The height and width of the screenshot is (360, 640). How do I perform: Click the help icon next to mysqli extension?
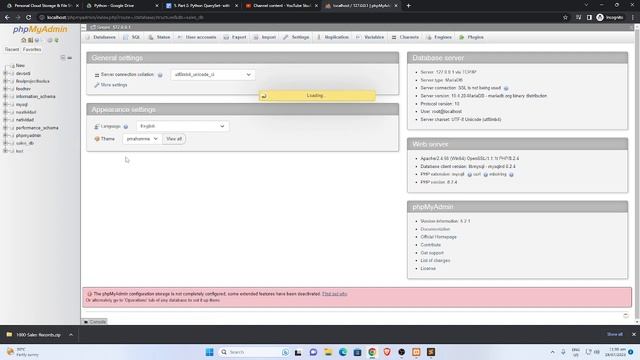click(469, 175)
